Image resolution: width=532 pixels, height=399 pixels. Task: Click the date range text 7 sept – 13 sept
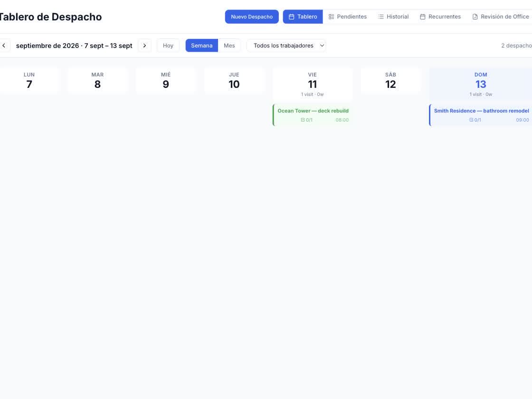[108, 46]
